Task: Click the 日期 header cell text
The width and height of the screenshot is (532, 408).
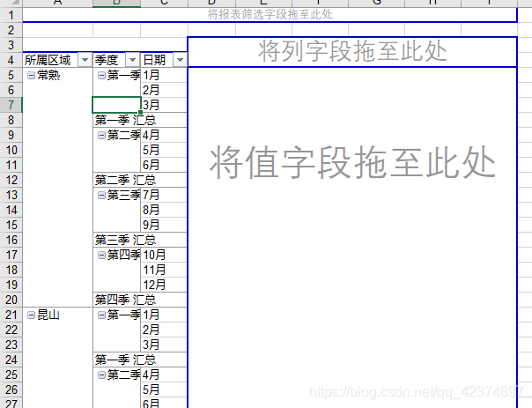Action: pyautogui.click(x=154, y=61)
